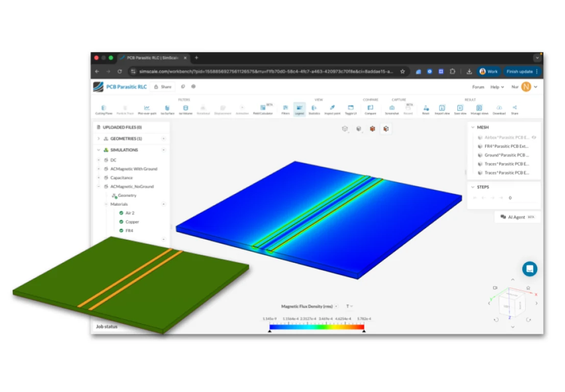
Task: Add a material with the Materials plus button
Action: point(164,204)
